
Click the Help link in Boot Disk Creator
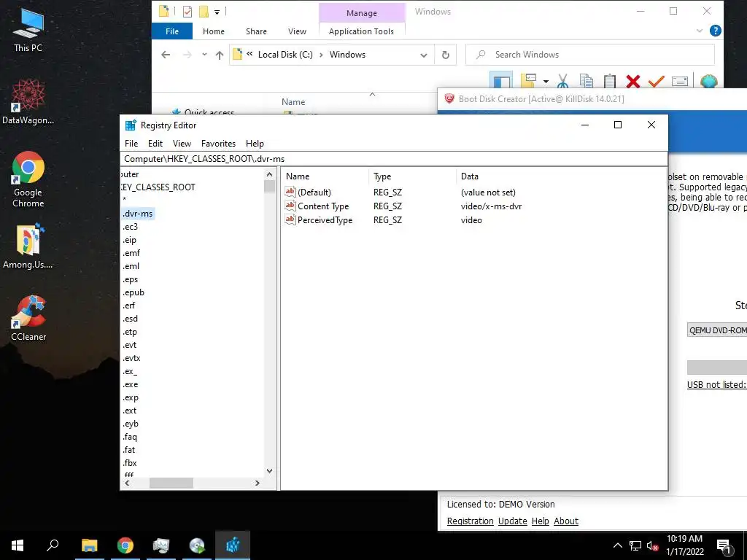tap(541, 521)
